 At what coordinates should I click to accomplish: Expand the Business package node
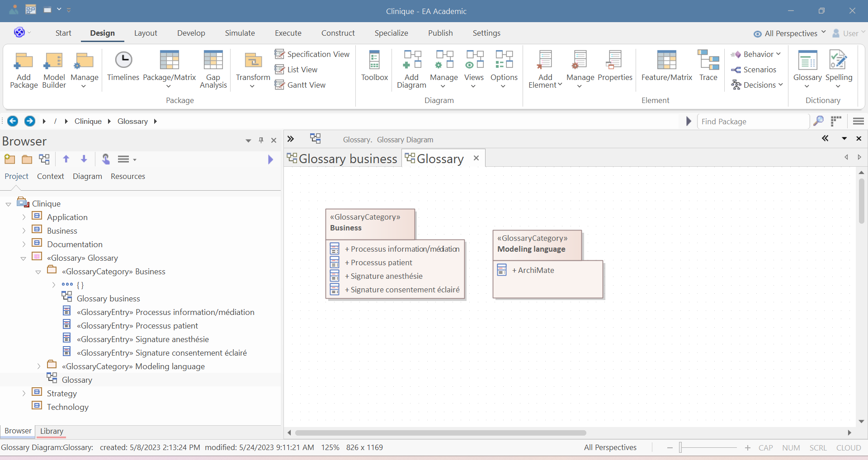point(24,231)
